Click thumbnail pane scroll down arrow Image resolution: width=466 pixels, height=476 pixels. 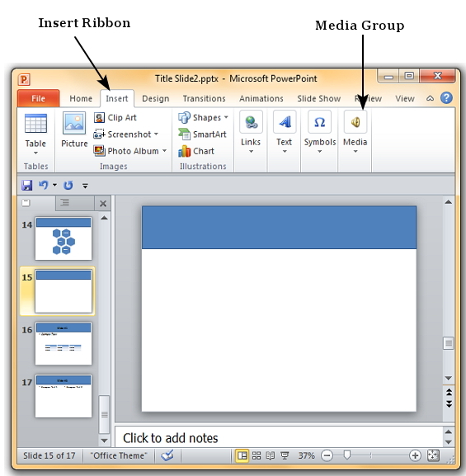pos(104,441)
